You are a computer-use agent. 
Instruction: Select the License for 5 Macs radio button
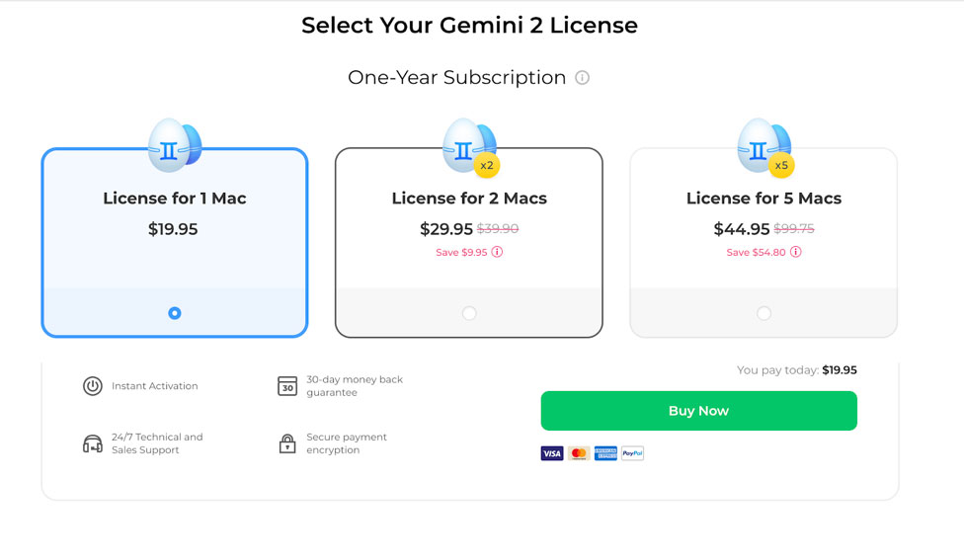point(763,313)
